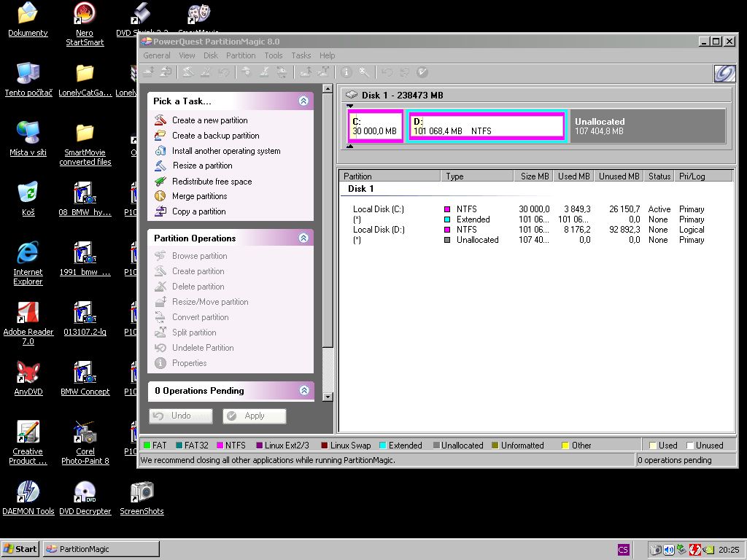Click the Convert partition link
This screenshot has height=560, width=747.
(x=200, y=317)
